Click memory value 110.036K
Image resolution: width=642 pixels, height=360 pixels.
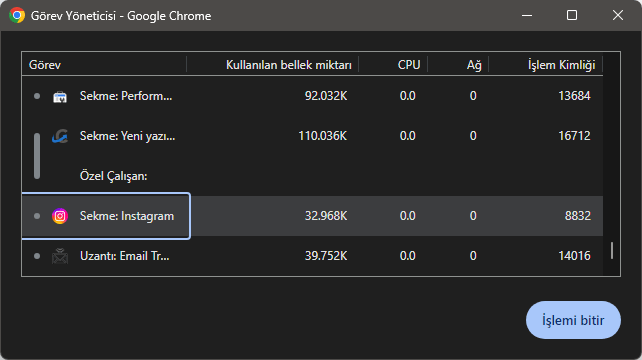click(x=323, y=136)
